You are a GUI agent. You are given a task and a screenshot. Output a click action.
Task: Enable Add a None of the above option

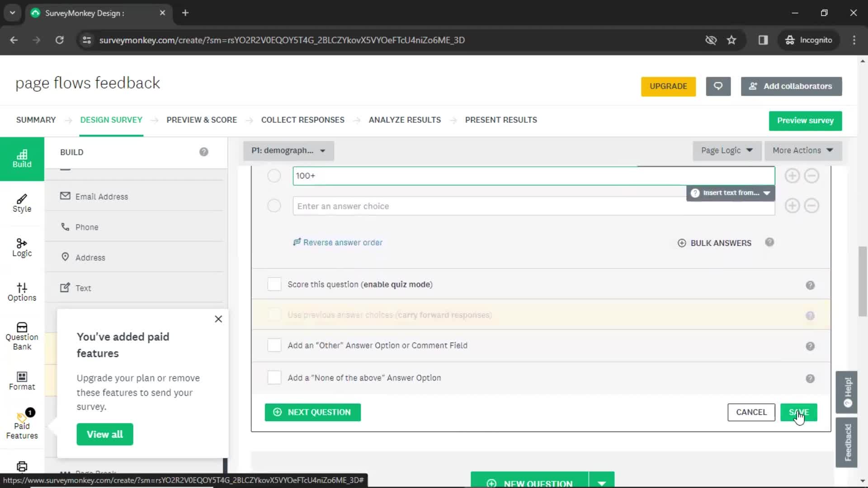point(275,378)
